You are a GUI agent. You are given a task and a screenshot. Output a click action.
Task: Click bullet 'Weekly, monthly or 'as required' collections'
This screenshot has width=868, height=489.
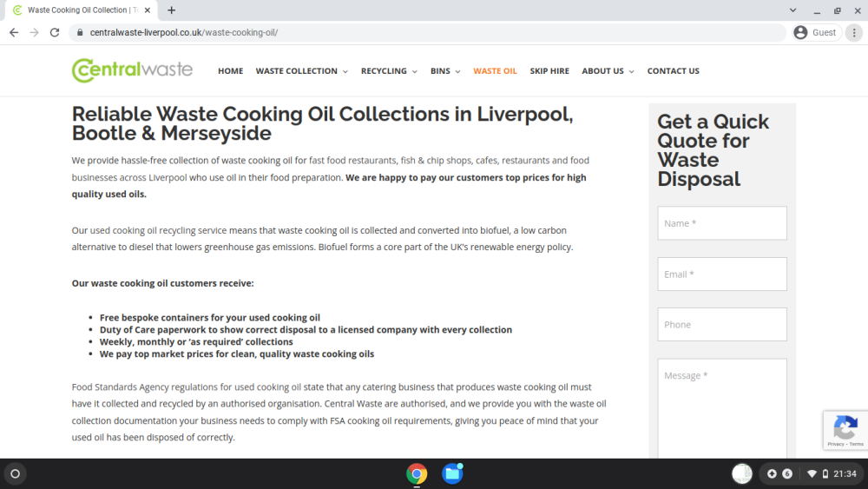click(196, 341)
